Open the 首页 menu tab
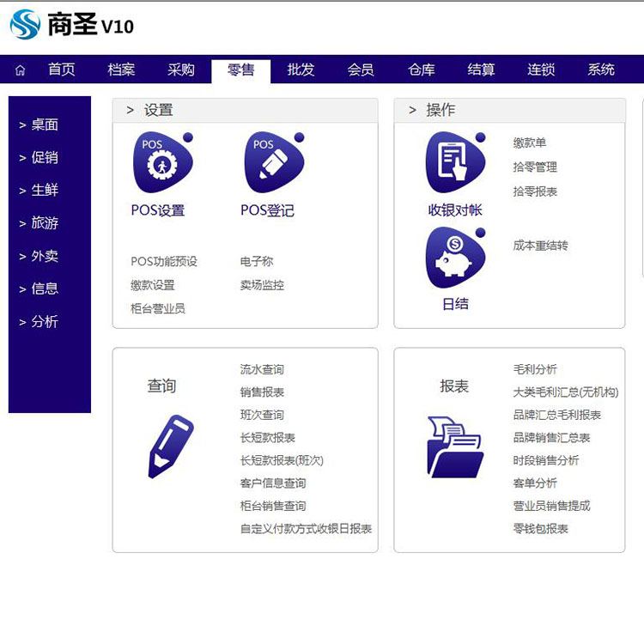This screenshot has height=644, width=644. (62, 70)
